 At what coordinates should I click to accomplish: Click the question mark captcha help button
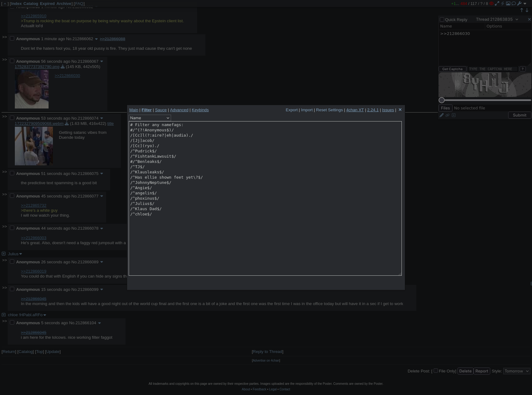point(522,69)
